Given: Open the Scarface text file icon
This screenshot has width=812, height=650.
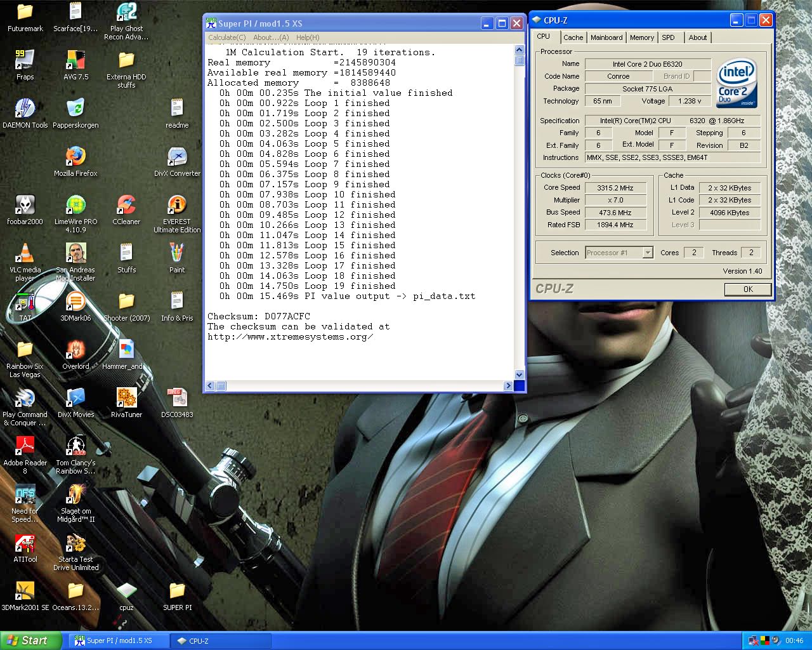Looking at the screenshot, I should pyautogui.click(x=75, y=12).
